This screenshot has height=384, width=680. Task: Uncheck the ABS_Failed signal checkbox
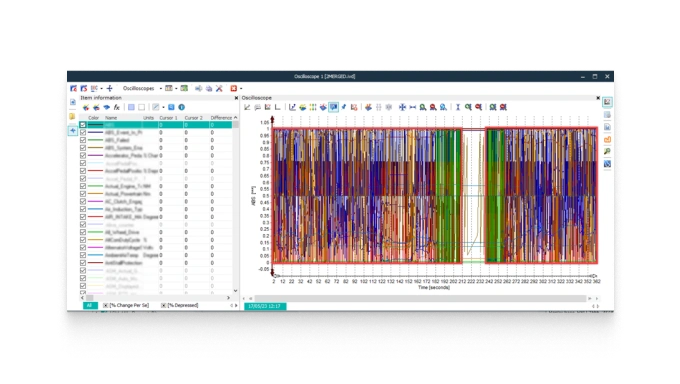coord(83,140)
